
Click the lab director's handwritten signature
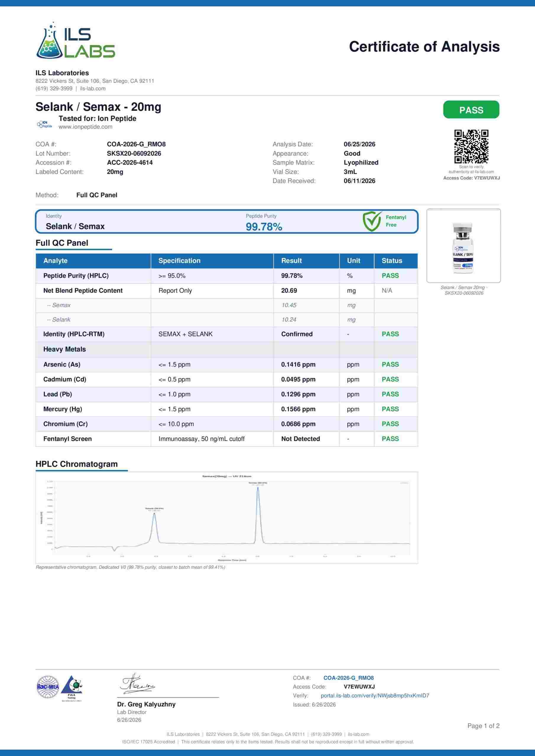[137, 684]
